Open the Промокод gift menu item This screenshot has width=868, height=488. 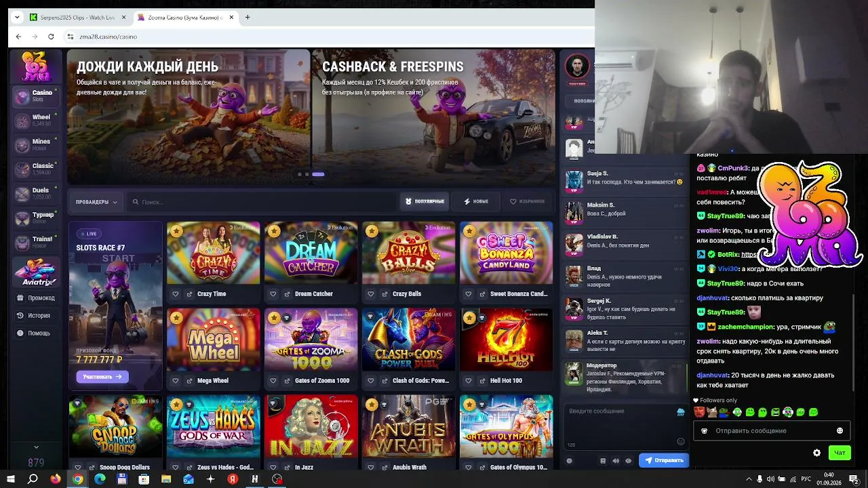[x=36, y=298]
